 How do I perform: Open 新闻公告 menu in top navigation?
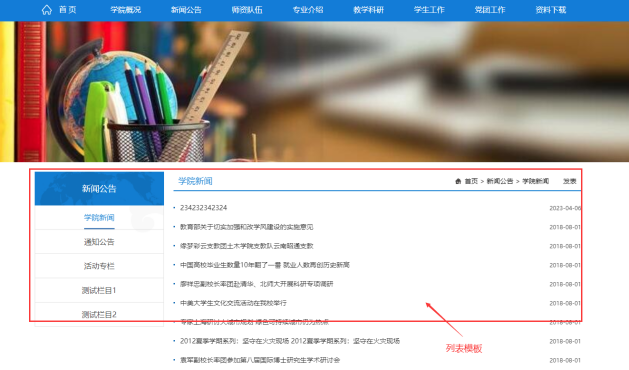(x=187, y=10)
